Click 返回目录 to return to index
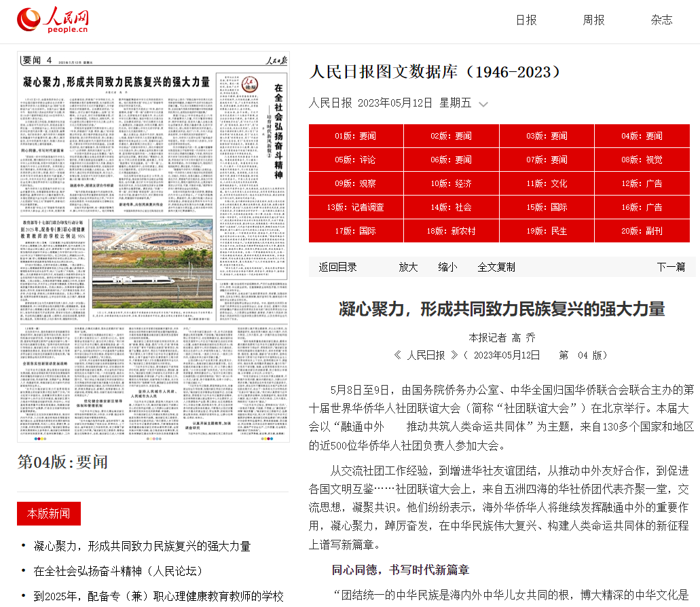Image resolution: width=700 pixels, height=607 pixels. [338, 267]
